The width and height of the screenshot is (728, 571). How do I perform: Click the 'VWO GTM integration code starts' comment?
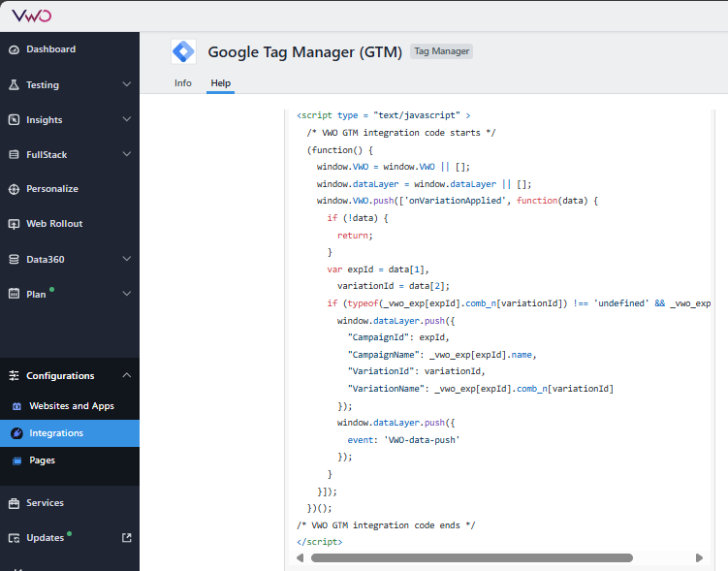pyautogui.click(x=401, y=133)
